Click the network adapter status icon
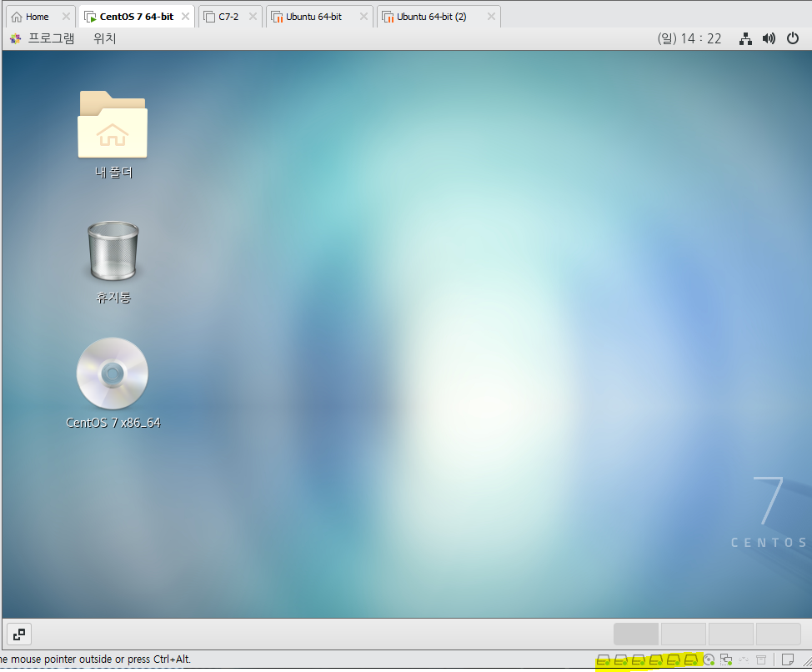This screenshot has width=812, height=672. [726, 659]
